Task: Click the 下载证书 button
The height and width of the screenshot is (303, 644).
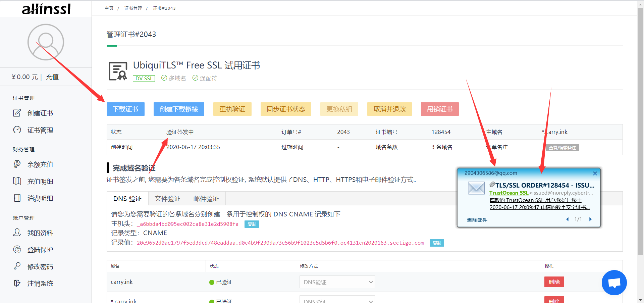Action: click(125, 109)
